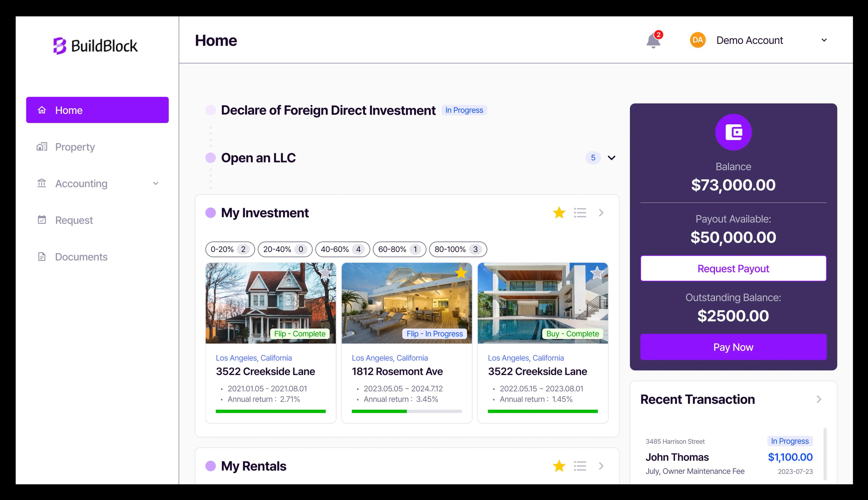The height and width of the screenshot is (500, 868).
Task: Click the 5 count badge on Open an LLC
Action: click(593, 158)
